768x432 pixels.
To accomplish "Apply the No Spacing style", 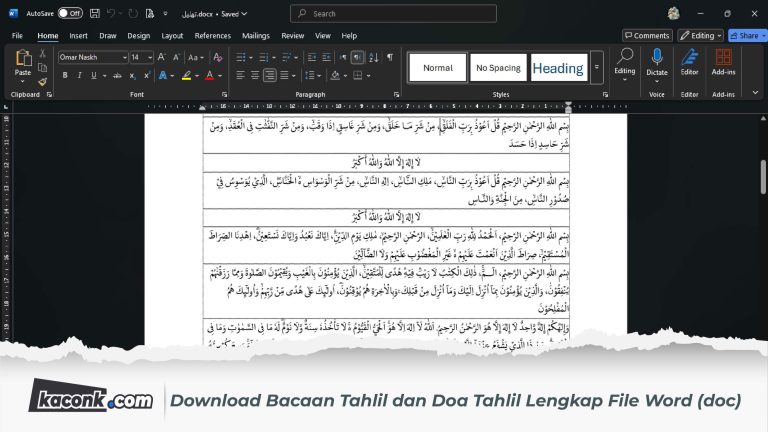I will pos(498,68).
